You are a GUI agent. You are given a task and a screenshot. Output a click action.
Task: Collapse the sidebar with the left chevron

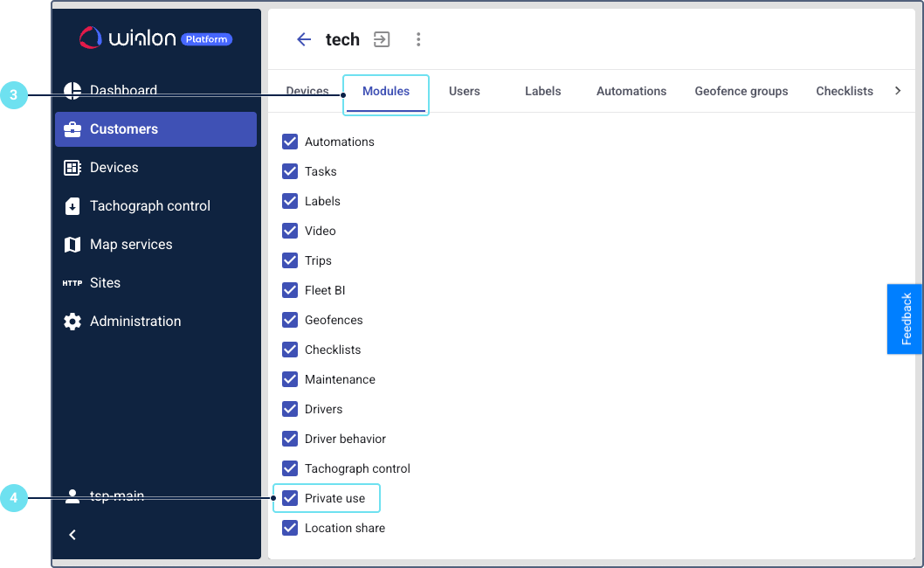coord(72,535)
